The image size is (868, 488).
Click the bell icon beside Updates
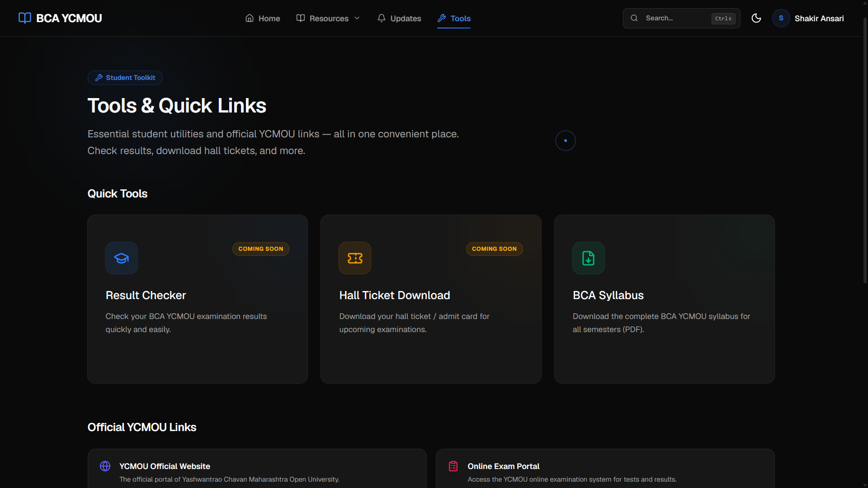click(x=382, y=18)
